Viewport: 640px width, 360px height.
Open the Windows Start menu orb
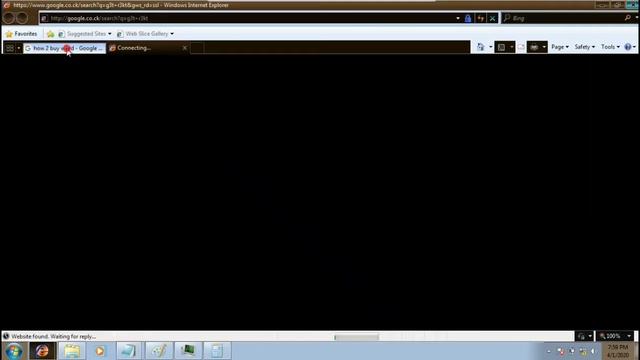point(13,351)
